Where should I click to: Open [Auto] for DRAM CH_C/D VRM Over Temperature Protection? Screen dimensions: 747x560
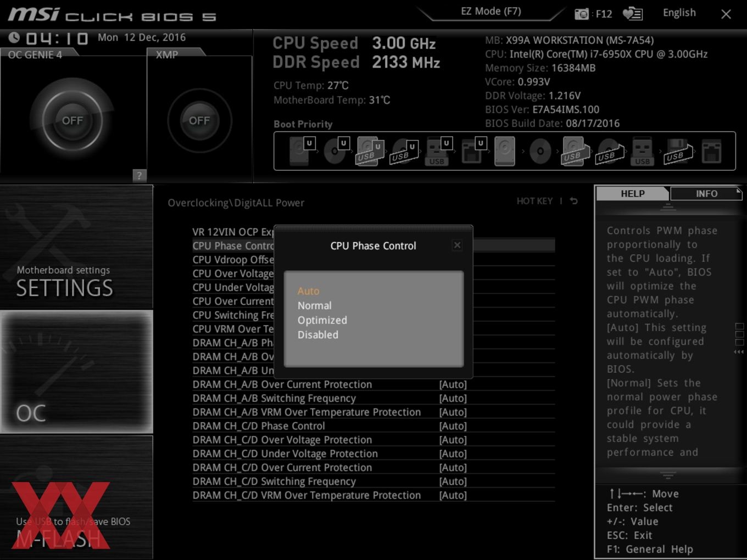click(x=453, y=495)
